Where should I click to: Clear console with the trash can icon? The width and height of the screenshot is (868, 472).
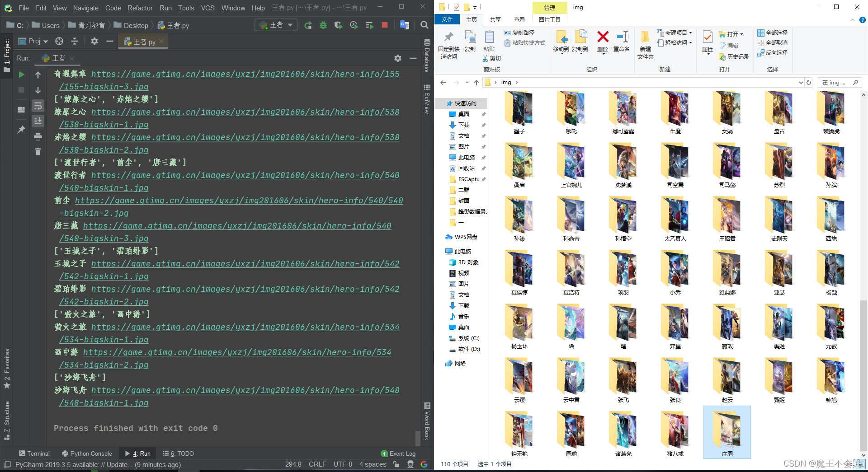[38, 152]
